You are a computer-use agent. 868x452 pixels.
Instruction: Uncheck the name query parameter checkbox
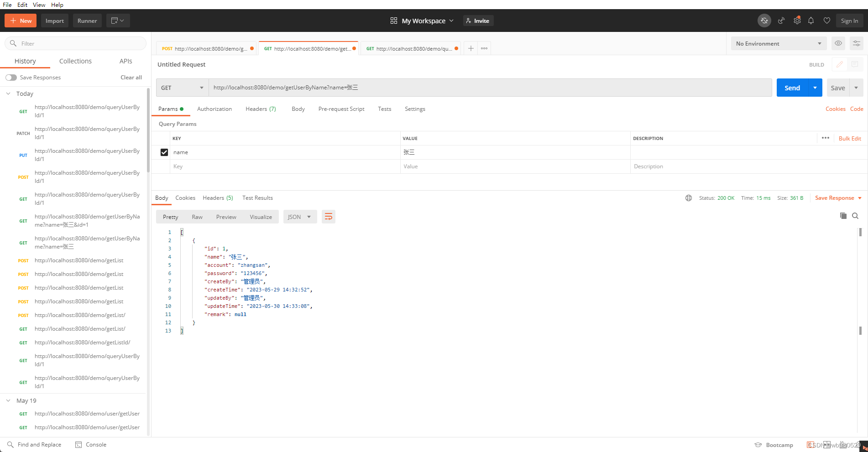(x=164, y=152)
